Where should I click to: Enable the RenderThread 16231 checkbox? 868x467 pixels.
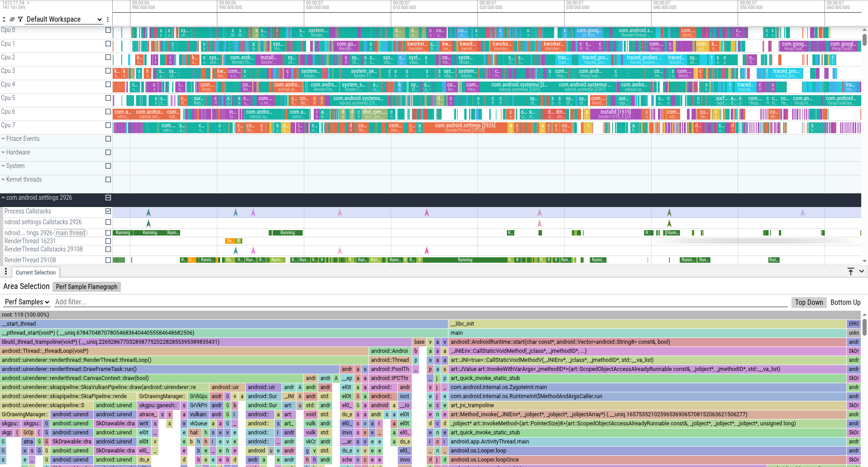coord(108,241)
